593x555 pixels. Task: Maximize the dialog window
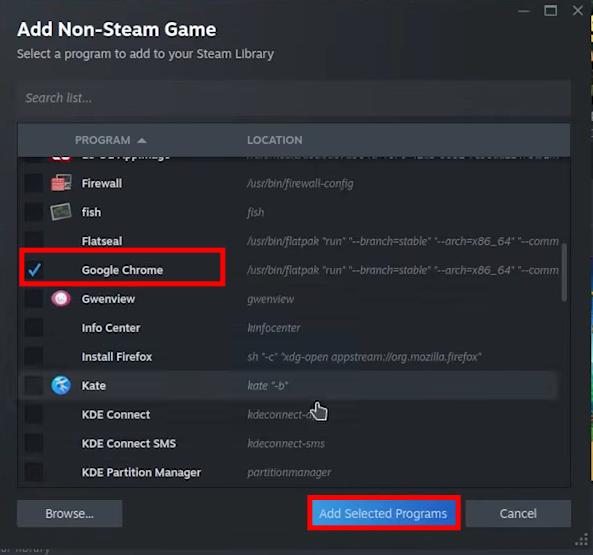(550, 10)
